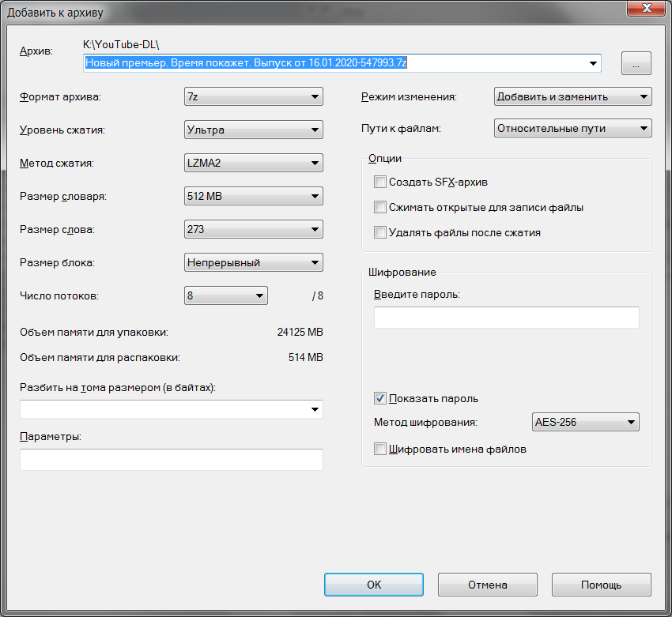Viewport: 672px width, 617px height.
Task: Click into the Параметры text field
Action: 172,460
